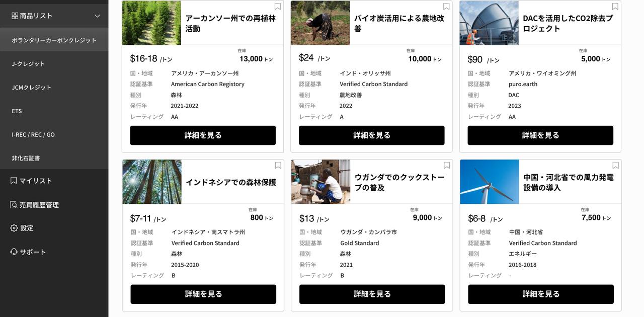Select ボランタリーカーボンクレジット in sidebar
The image size is (644, 317).
(54, 40)
